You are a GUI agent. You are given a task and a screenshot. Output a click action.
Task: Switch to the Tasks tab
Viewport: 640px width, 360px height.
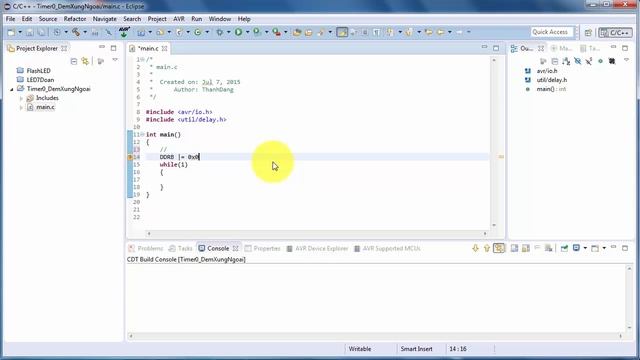pyautogui.click(x=180, y=248)
